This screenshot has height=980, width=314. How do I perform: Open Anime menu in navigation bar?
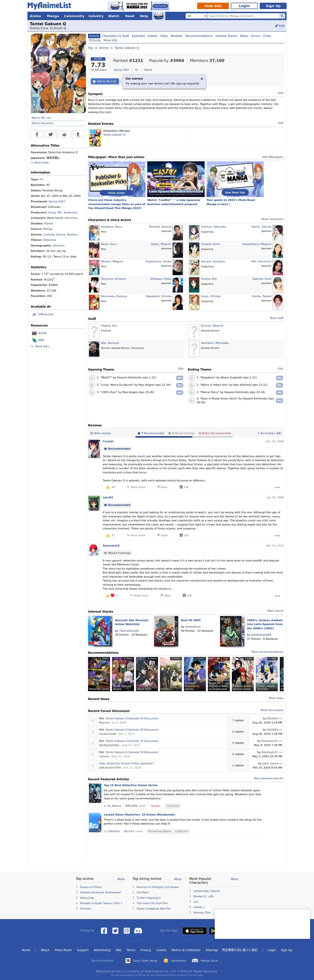pyautogui.click(x=35, y=16)
